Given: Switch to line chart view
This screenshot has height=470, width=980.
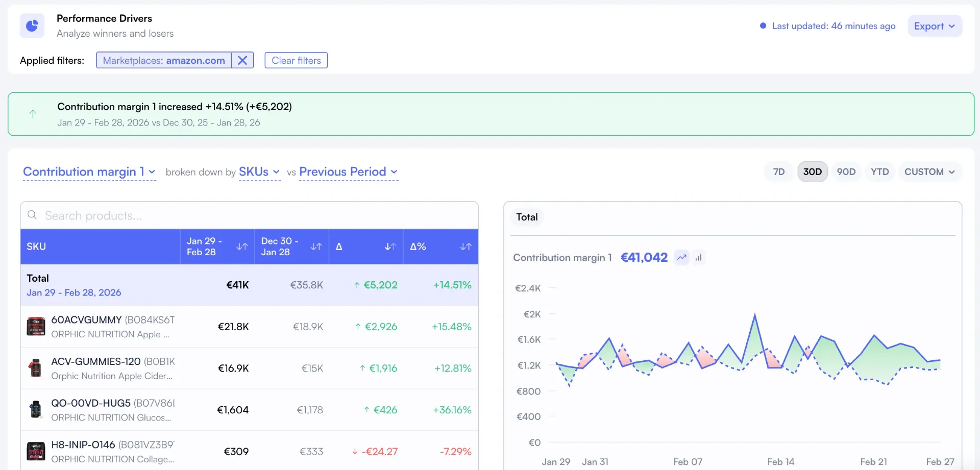Looking at the screenshot, I should tap(682, 257).
